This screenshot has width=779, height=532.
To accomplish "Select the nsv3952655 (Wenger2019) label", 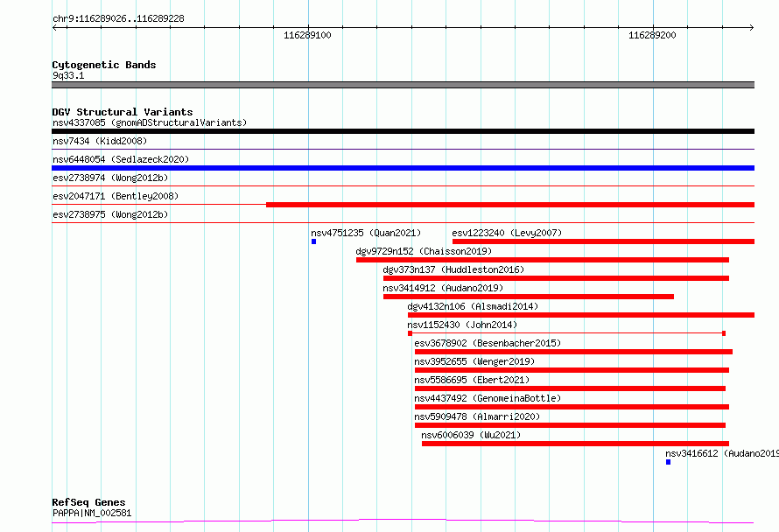I will pyautogui.click(x=474, y=361).
